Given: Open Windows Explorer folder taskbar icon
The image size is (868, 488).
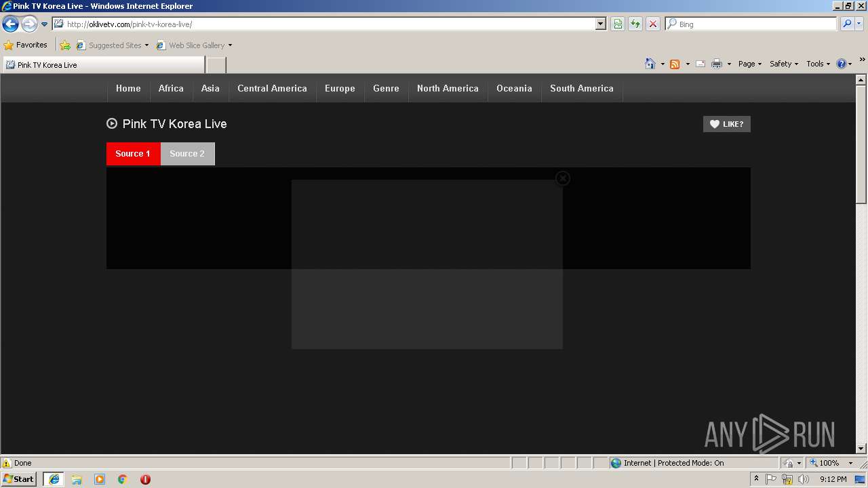Looking at the screenshot, I should pos(77,479).
